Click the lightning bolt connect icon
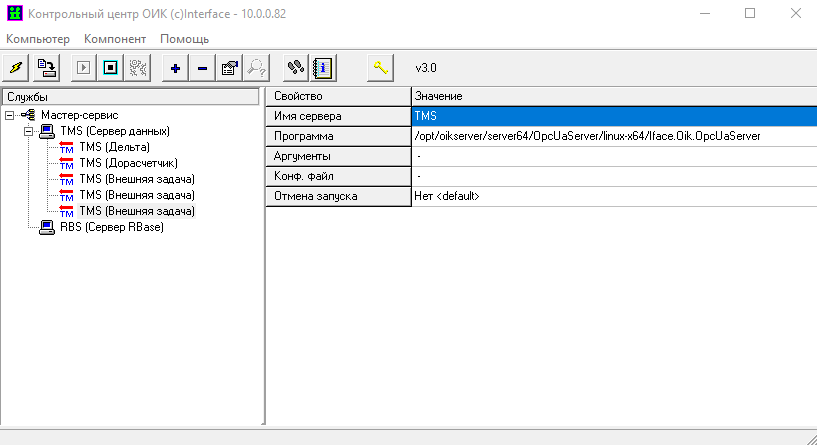The height and width of the screenshot is (445, 817). (16, 68)
